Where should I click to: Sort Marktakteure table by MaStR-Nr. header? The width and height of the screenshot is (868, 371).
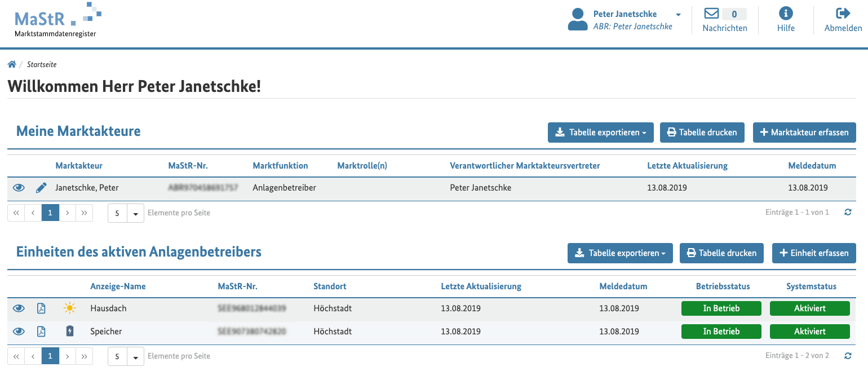(188, 166)
